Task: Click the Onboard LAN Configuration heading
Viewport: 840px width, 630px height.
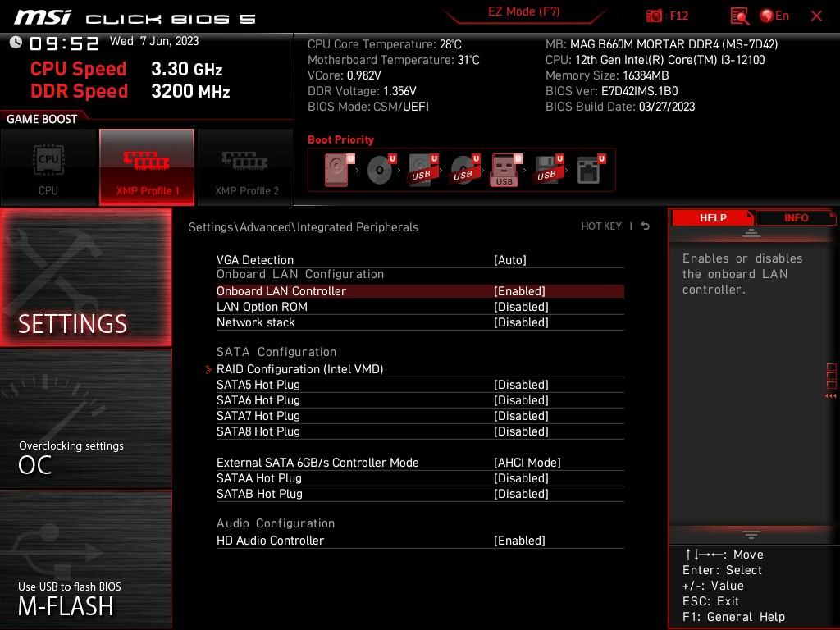Action: click(300, 274)
